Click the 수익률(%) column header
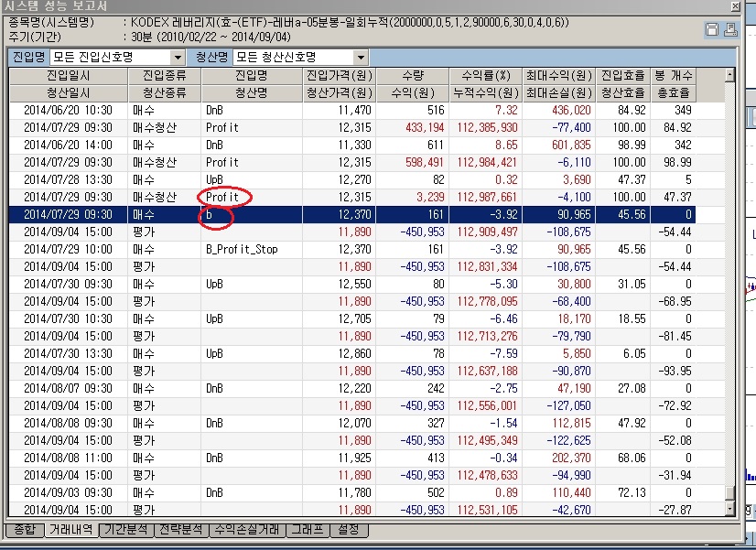The image size is (756, 550). pos(485,76)
